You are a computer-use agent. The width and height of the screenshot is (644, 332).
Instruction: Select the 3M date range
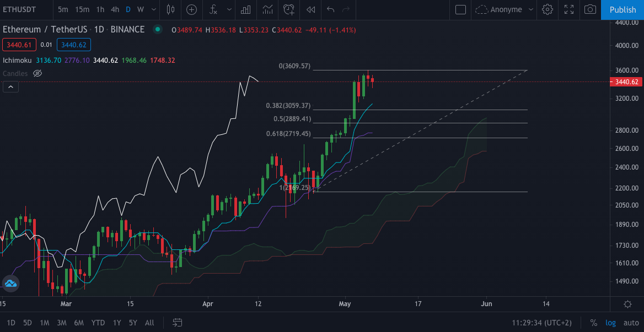(x=61, y=323)
